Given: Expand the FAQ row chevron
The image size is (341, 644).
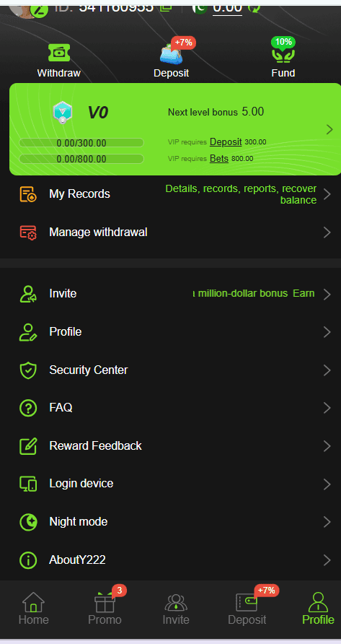Looking at the screenshot, I should click(327, 408).
